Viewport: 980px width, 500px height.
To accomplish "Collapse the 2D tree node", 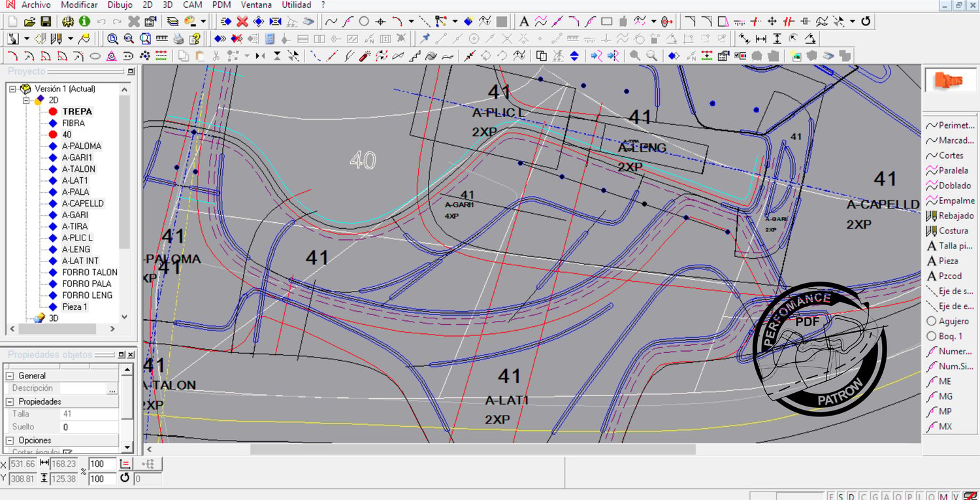I will 27,101.
